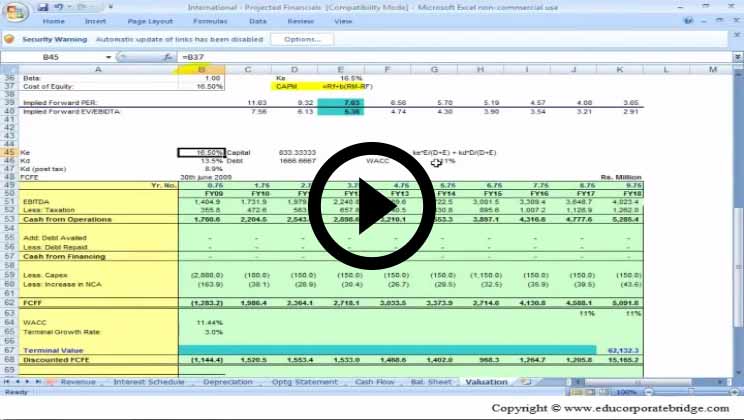Switch to the Cash Flow sheet tab

click(374, 382)
